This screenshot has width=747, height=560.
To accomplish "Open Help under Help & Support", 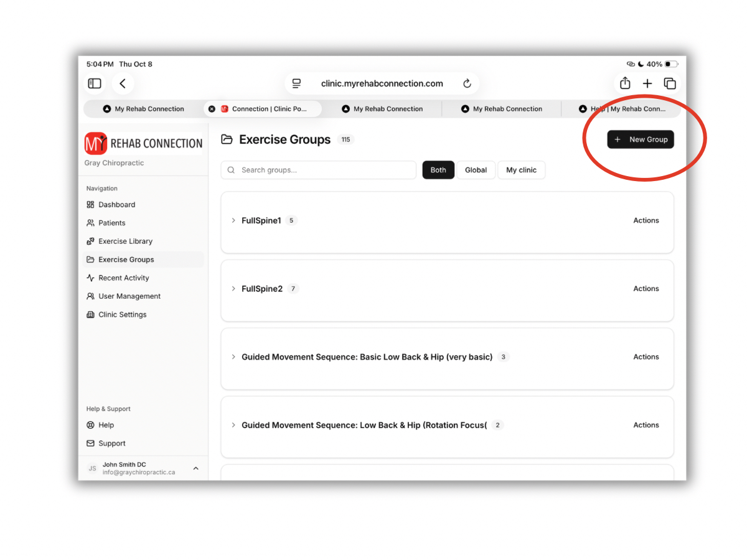I will (x=144, y=425).
